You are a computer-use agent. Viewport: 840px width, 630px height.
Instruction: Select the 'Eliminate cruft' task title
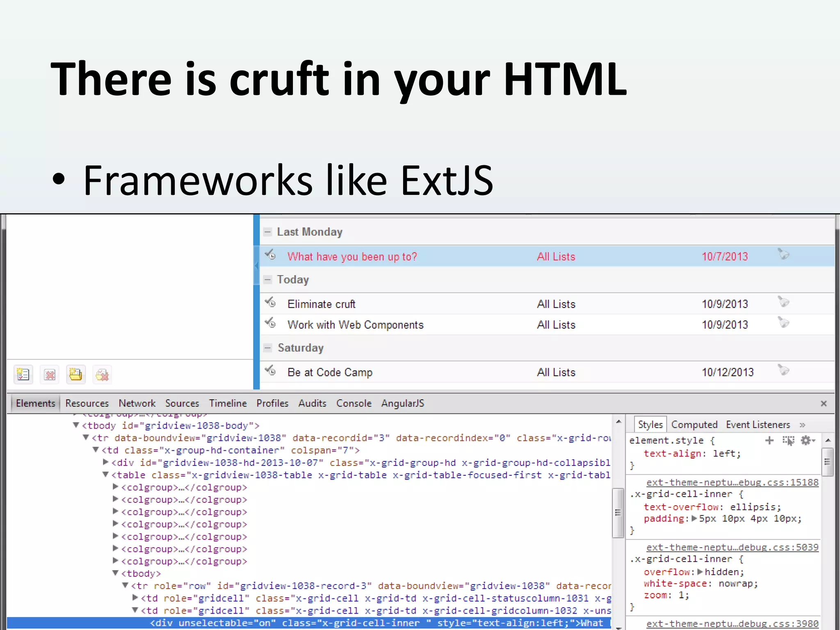pos(322,304)
